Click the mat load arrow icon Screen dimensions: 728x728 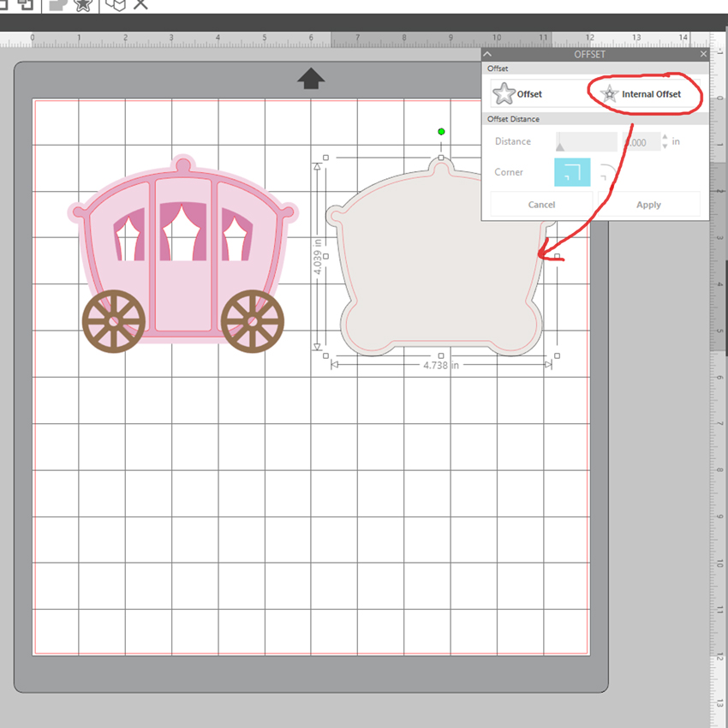click(x=311, y=79)
